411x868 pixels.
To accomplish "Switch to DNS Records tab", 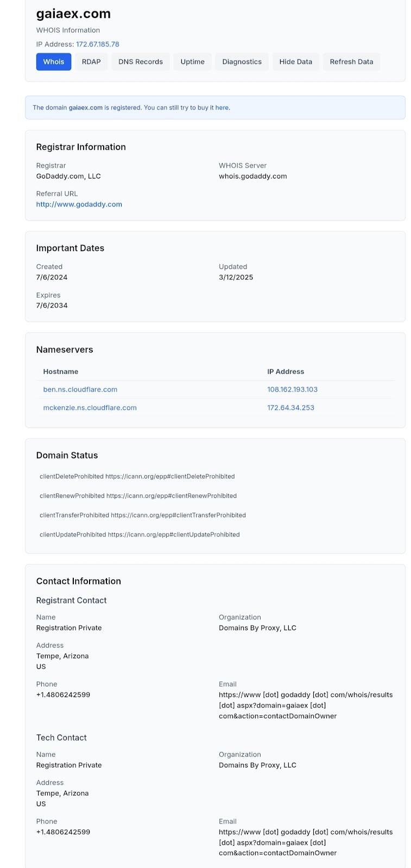I will (x=141, y=62).
